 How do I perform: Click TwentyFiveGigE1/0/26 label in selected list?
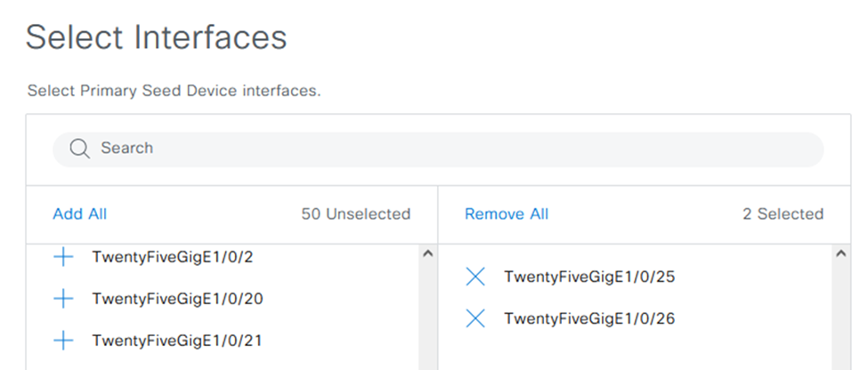pos(589,318)
